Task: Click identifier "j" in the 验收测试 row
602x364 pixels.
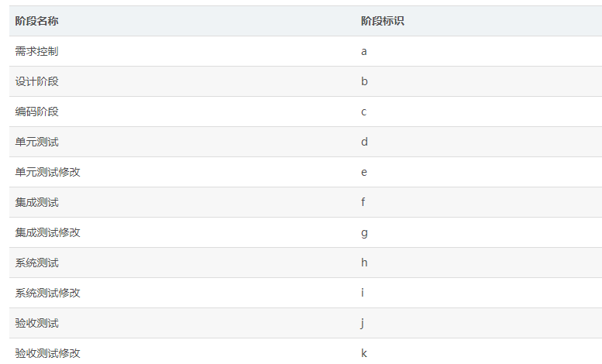Action: tap(363, 323)
